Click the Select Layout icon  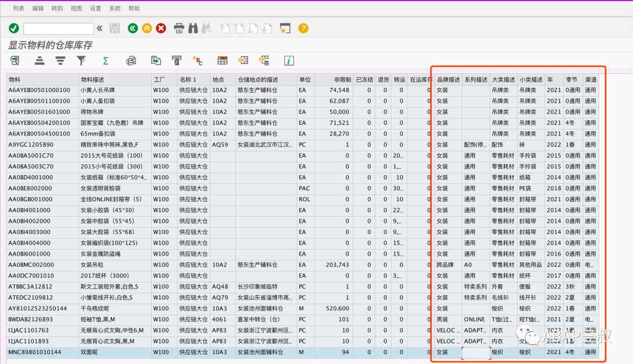243,60
